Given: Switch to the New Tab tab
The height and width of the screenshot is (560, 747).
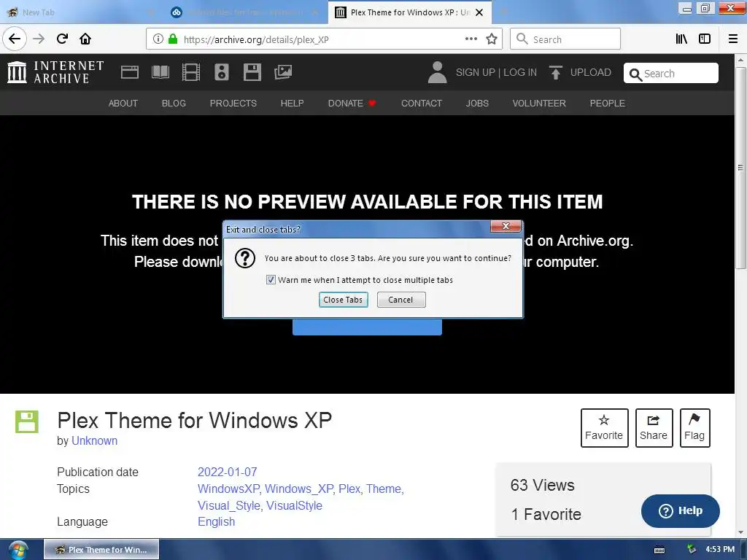Looking at the screenshot, I should pyautogui.click(x=81, y=12).
